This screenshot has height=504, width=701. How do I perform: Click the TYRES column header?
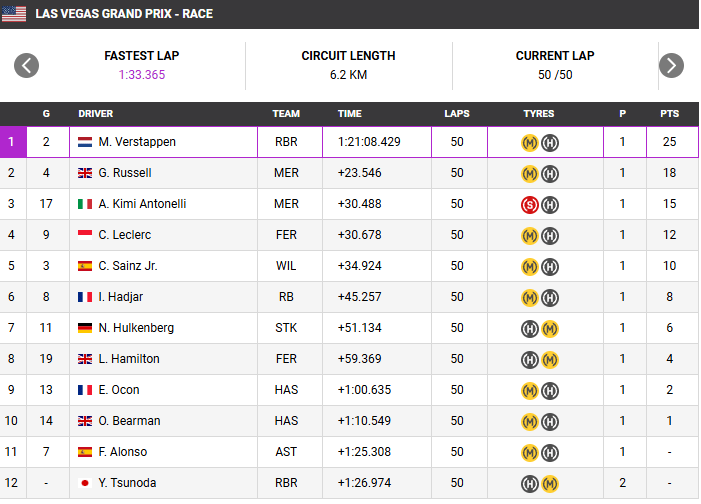click(x=539, y=114)
